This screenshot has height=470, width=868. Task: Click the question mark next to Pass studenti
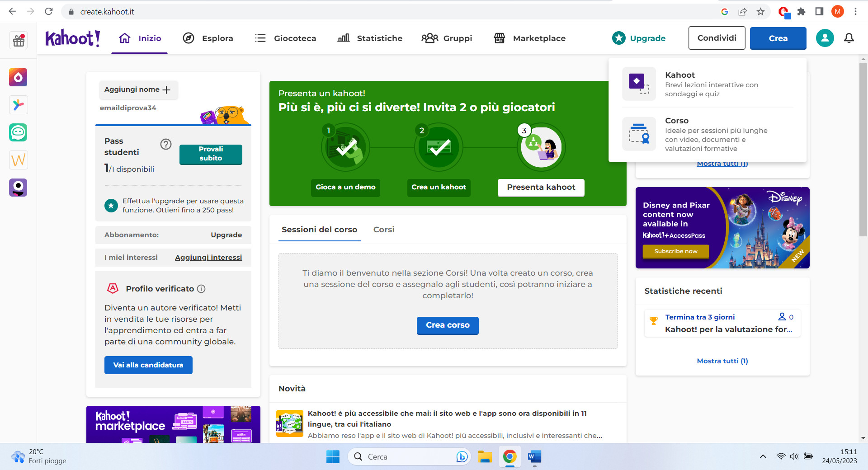(165, 144)
